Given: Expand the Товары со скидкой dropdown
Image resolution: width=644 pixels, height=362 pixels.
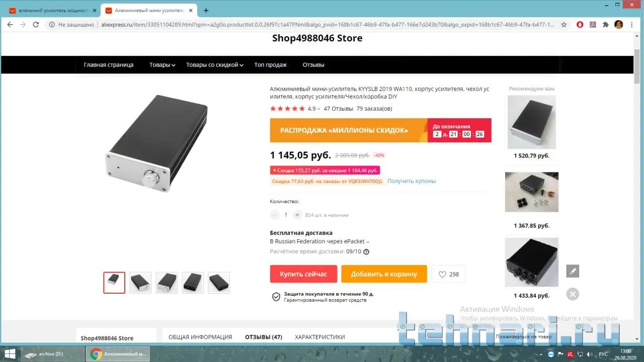Looking at the screenshot, I should 215,65.
